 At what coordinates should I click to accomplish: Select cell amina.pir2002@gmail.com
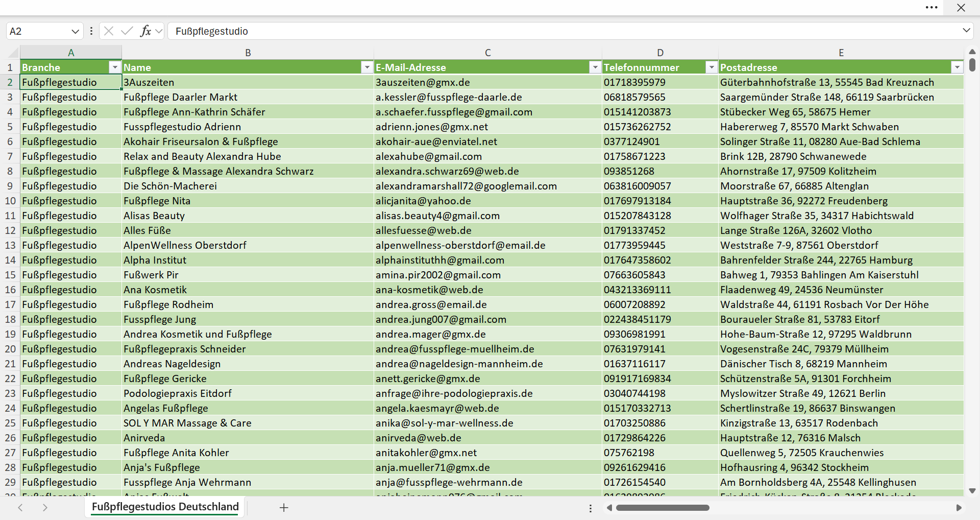pos(488,275)
